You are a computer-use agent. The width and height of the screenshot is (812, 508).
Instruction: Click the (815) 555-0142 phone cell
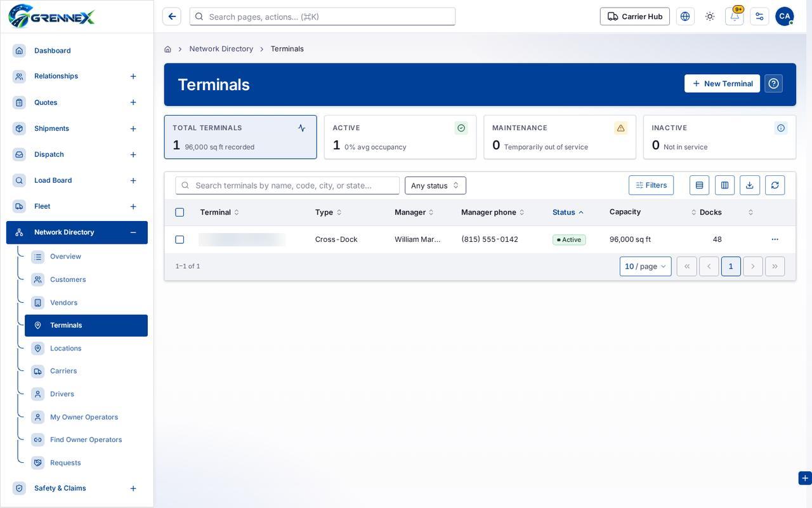(x=490, y=239)
